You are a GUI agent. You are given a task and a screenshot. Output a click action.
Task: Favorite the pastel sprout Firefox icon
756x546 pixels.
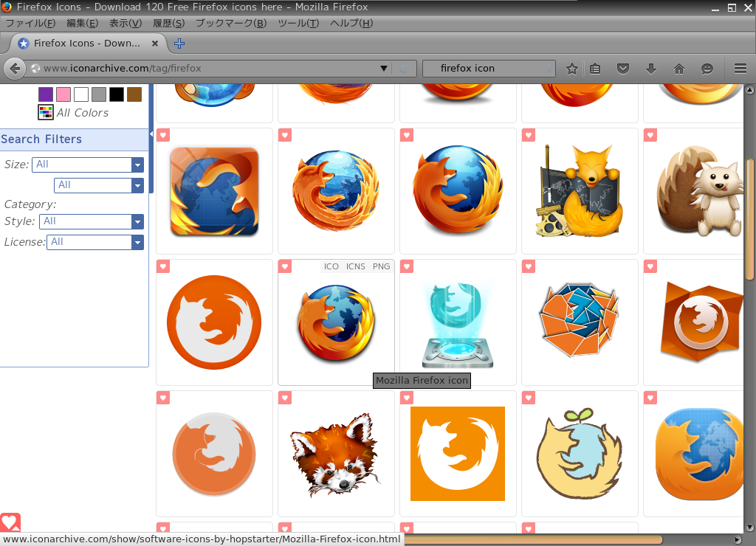tap(529, 398)
